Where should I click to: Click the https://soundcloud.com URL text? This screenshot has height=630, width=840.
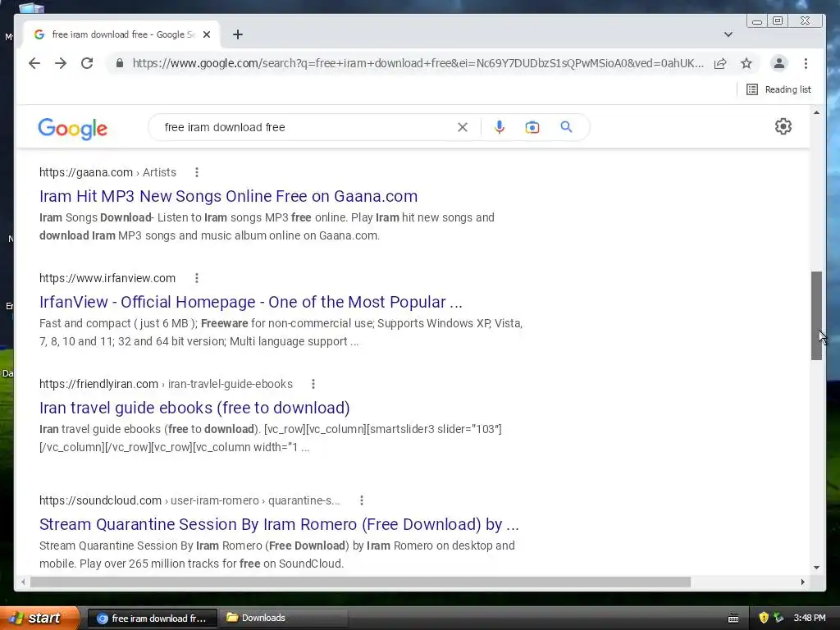pyautogui.click(x=100, y=500)
